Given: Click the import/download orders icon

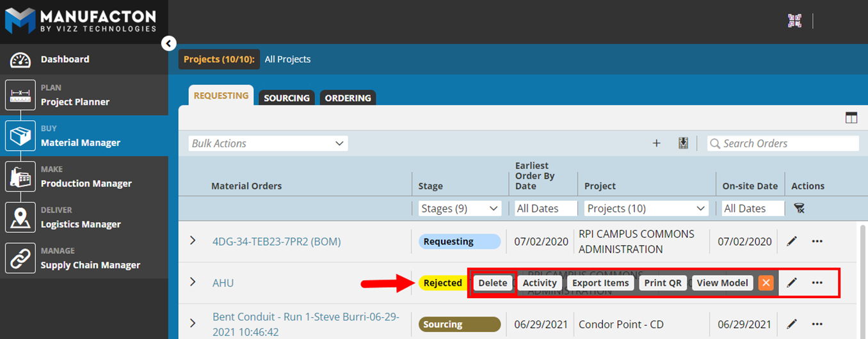Looking at the screenshot, I should [x=683, y=143].
